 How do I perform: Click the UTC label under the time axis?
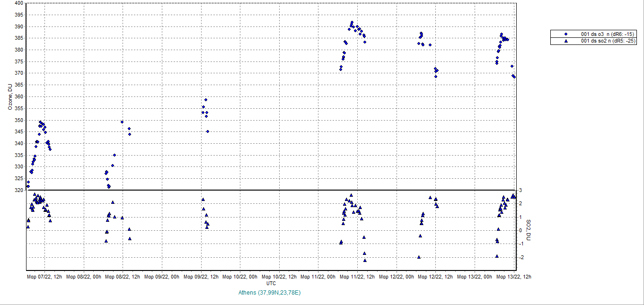point(271,283)
